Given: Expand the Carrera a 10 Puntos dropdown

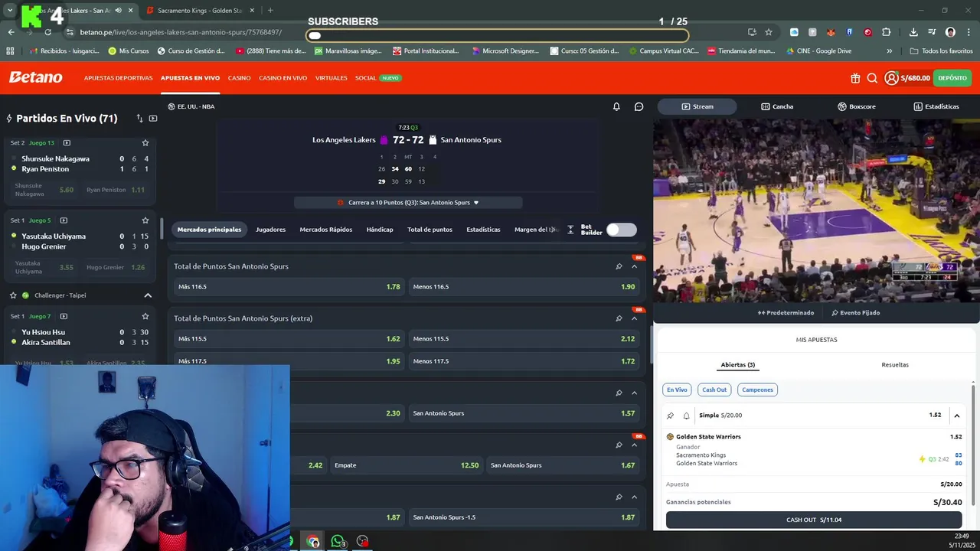Looking at the screenshot, I should tap(408, 203).
